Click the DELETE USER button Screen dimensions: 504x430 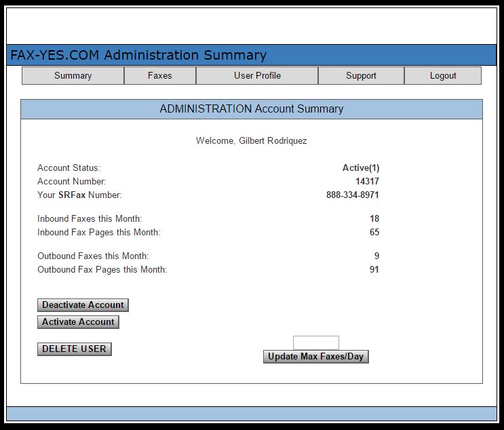(74, 349)
